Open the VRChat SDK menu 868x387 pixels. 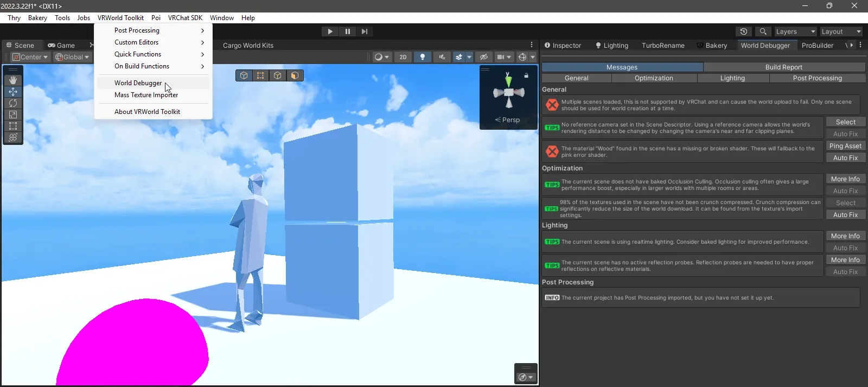(x=185, y=18)
